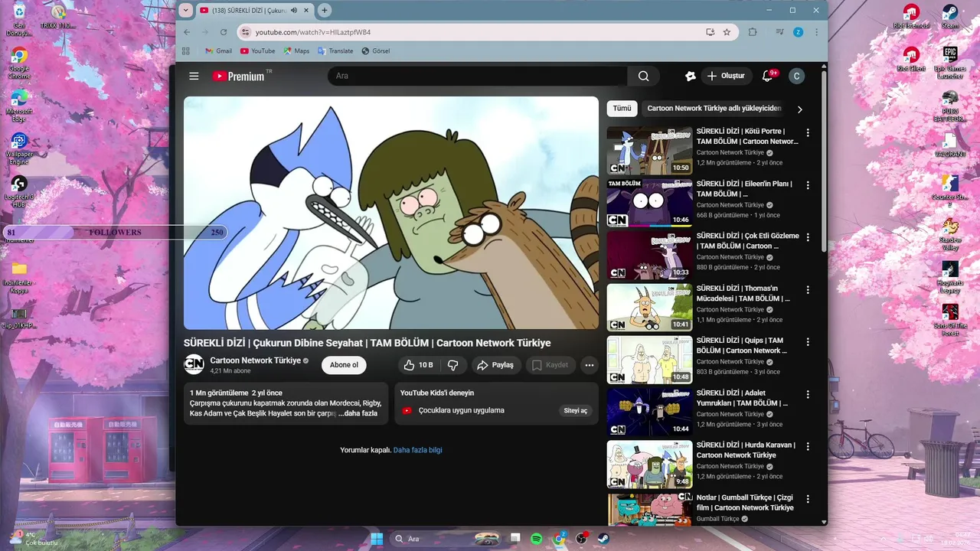Like the video with thumbs up
Viewport: 980px width, 551px height.
(x=418, y=365)
